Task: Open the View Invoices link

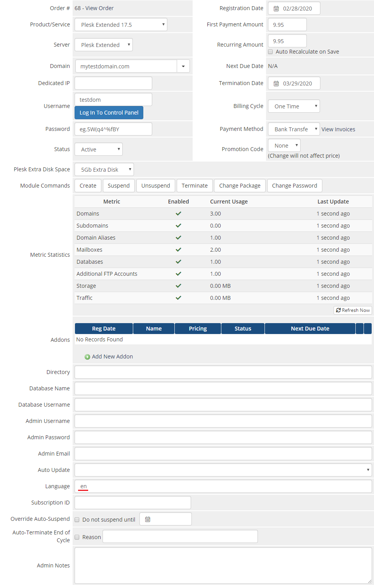Action: coord(338,129)
